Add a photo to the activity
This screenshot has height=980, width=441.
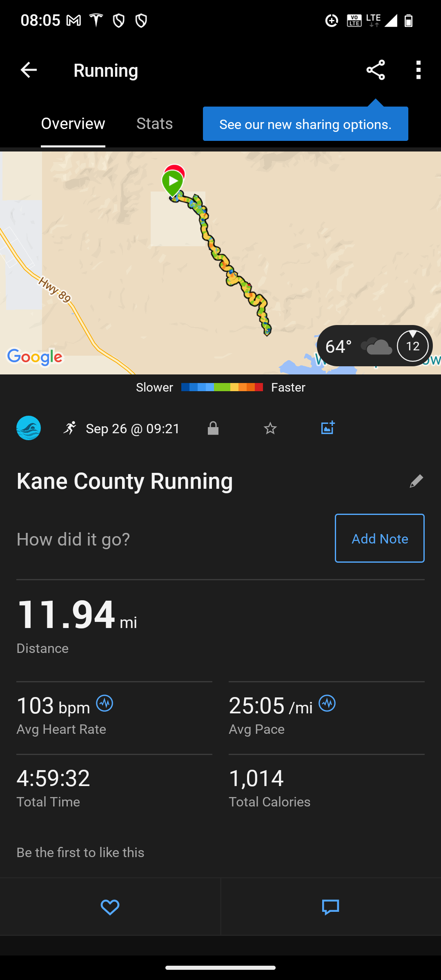327,428
